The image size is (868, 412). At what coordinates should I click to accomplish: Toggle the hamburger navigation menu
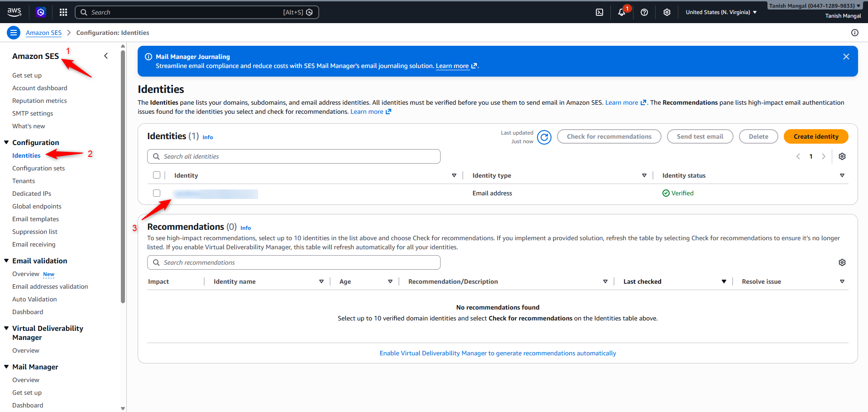(x=14, y=33)
